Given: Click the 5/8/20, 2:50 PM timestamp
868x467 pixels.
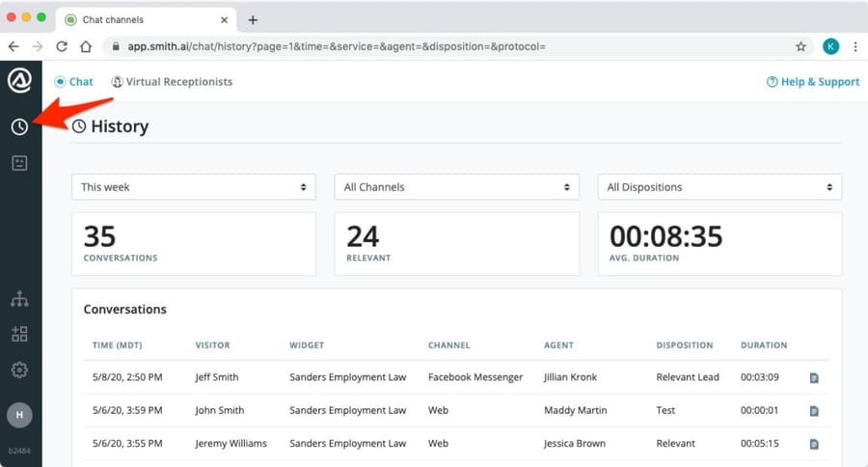Looking at the screenshot, I should tap(127, 377).
